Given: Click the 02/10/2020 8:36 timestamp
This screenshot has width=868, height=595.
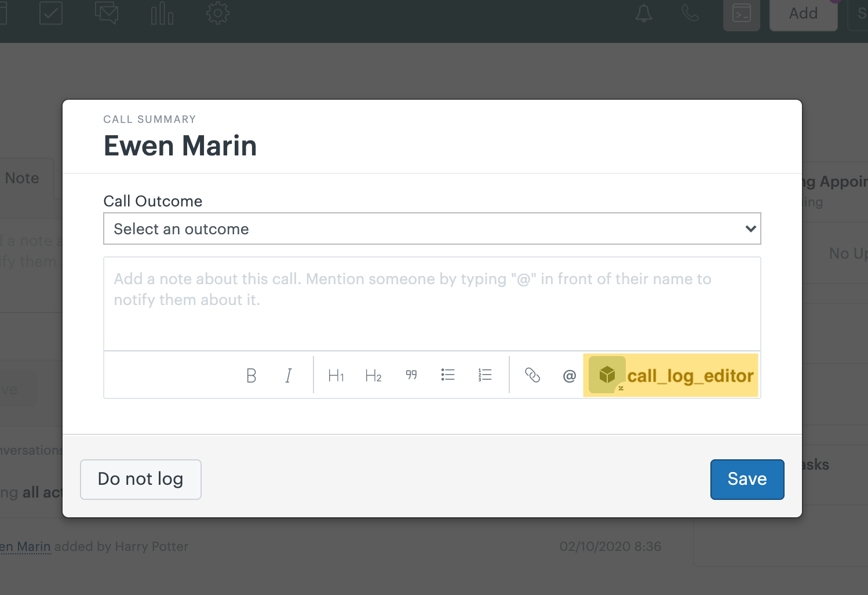Looking at the screenshot, I should click(610, 546).
